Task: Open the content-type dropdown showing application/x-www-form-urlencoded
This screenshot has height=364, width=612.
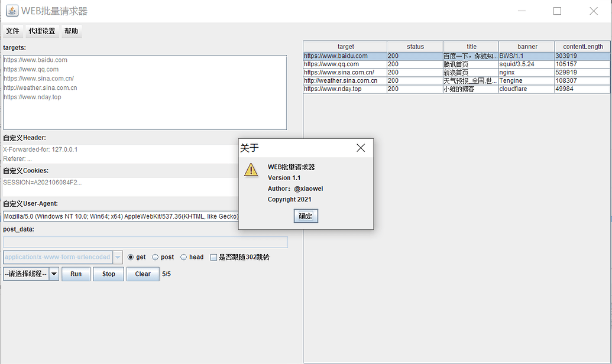Action: [118, 256]
